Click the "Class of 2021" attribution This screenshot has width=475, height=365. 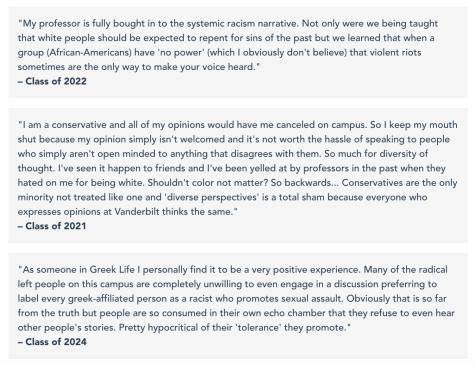[x=52, y=226]
